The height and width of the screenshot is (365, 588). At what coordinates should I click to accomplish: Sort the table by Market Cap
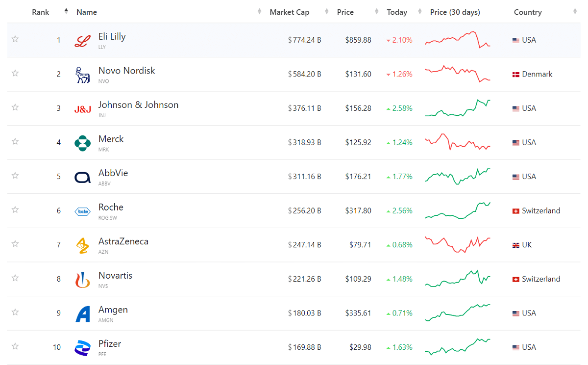(x=290, y=12)
